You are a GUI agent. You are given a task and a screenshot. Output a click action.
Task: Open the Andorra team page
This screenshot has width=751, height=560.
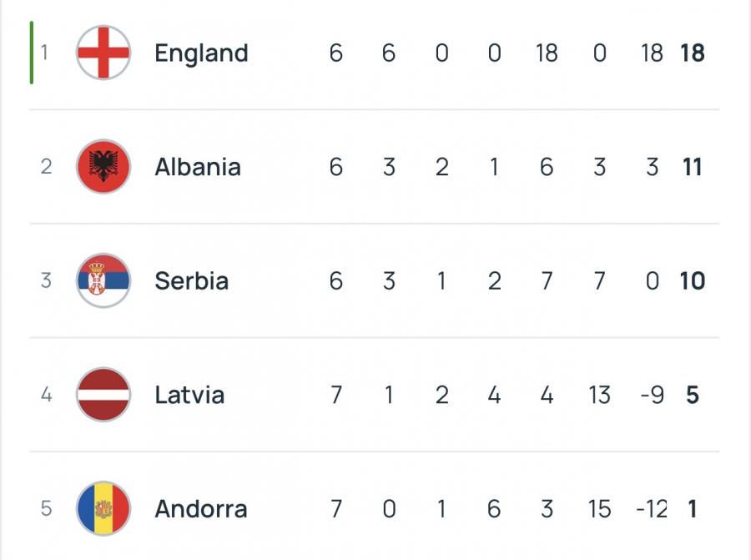click(x=200, y=508)
